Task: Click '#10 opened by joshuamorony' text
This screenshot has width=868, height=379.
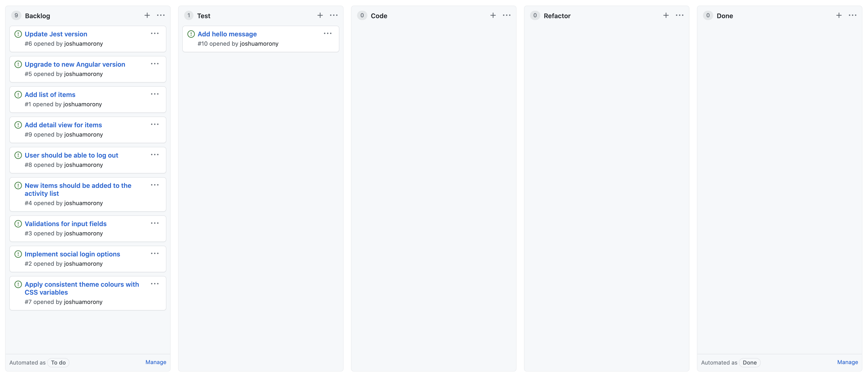Action: click(x=238, y=44)
